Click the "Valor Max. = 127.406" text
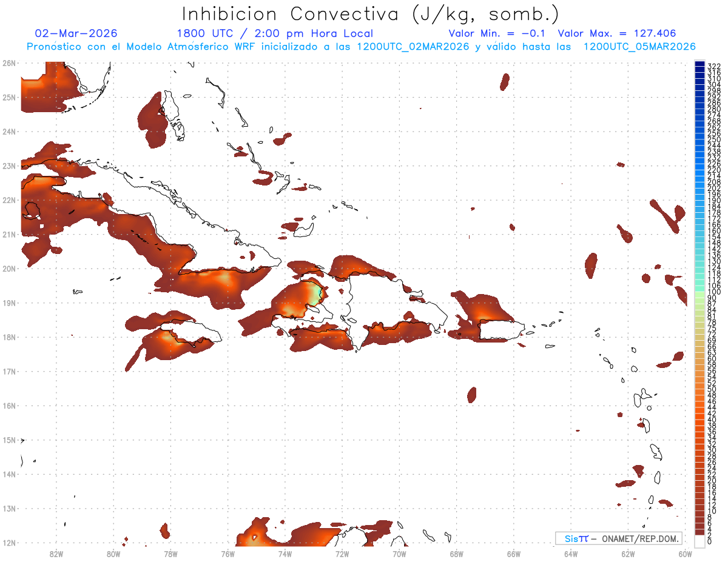The image size is (728, 562). (x=617, y=33)
